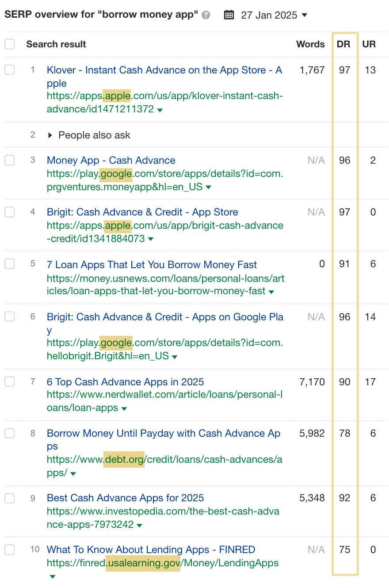Visit the debt.org cash-advances URL
This screenshot has width=389, height=588.
click(164, 466)
